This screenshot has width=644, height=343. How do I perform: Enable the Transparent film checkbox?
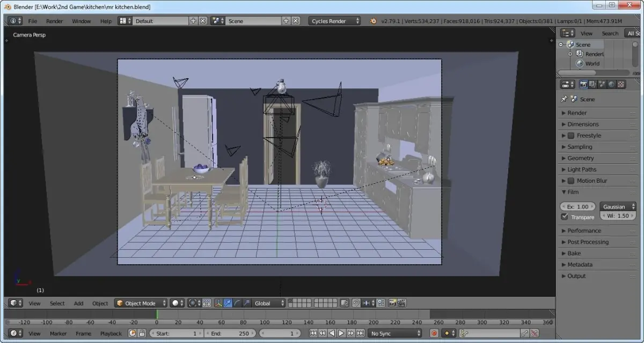point(565,217)
